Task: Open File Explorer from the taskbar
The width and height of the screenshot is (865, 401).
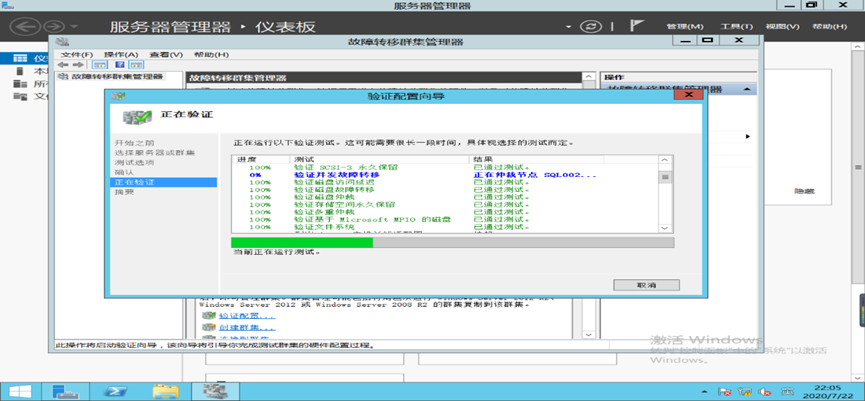Action: [x=165, y=391]
